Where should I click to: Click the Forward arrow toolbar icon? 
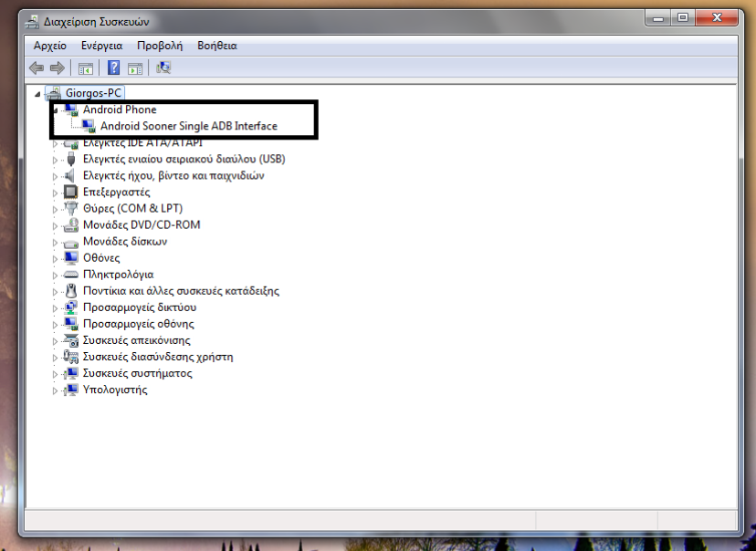(x=58, y=68)
